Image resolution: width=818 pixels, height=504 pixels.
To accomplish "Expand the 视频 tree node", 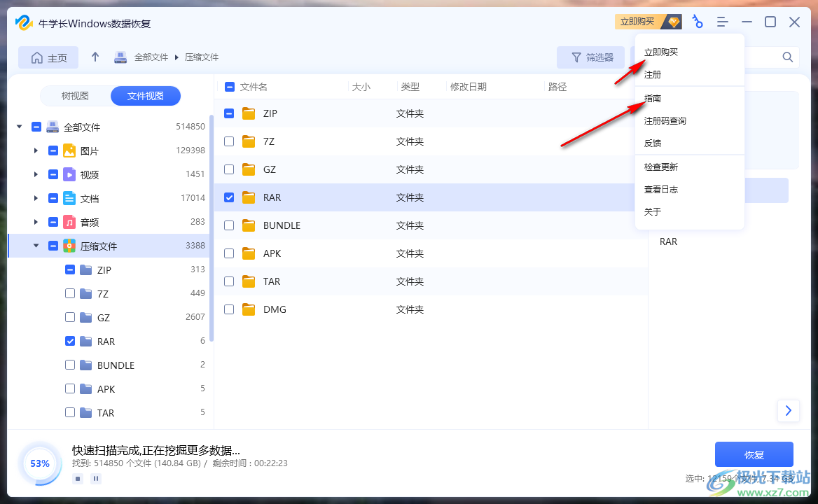I will point(36,174).
